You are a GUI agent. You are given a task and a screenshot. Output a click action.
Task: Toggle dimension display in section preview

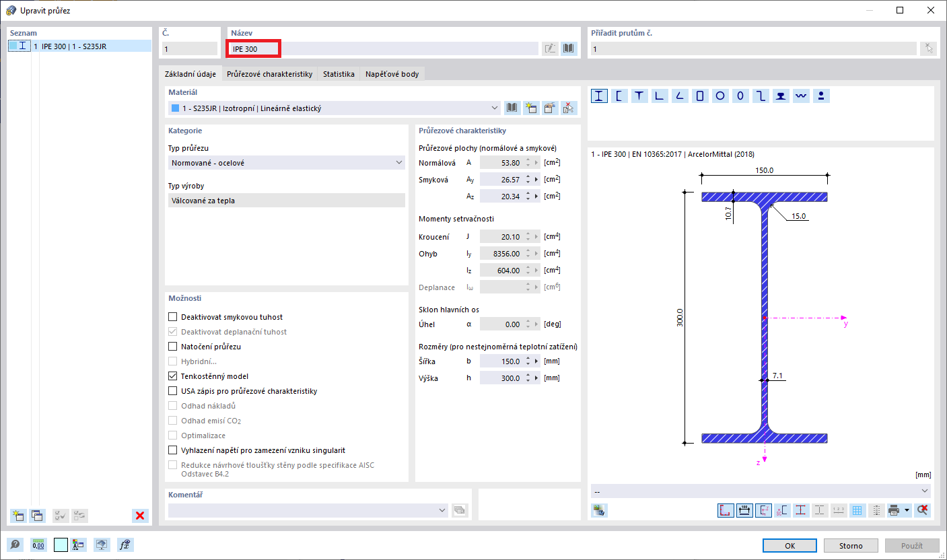744,510
